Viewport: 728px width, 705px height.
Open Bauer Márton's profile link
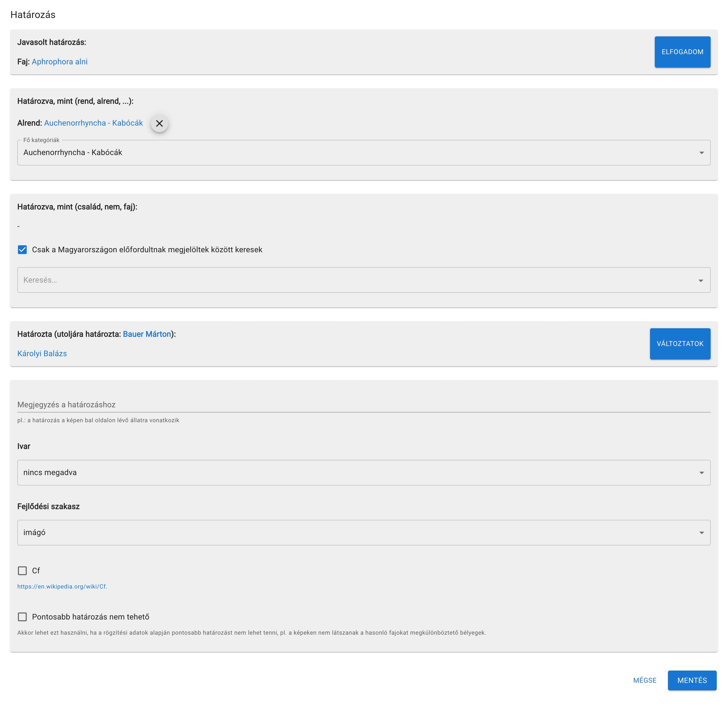[x=147, y=334]
